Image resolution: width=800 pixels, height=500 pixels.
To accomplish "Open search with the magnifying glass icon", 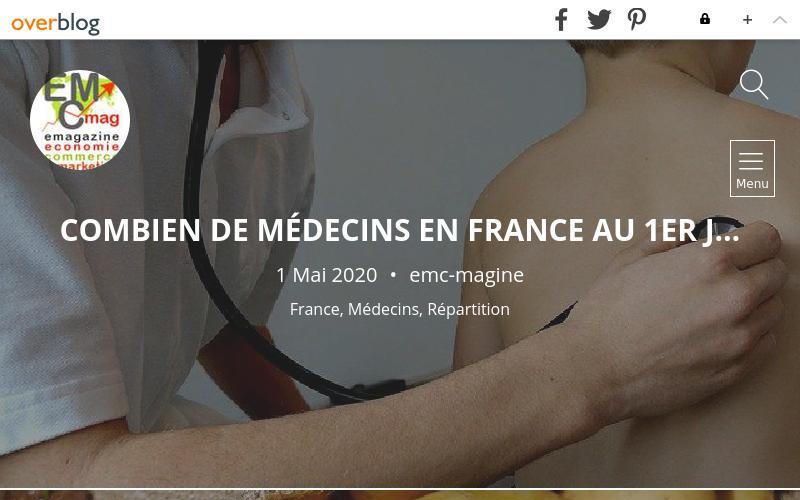I will click(x=754, y=84).
